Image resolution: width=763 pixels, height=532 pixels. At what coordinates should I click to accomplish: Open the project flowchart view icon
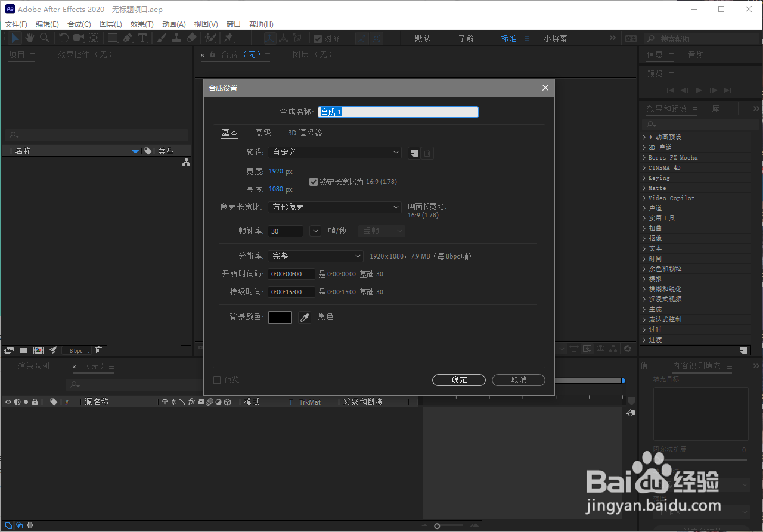tap(186, 162)
